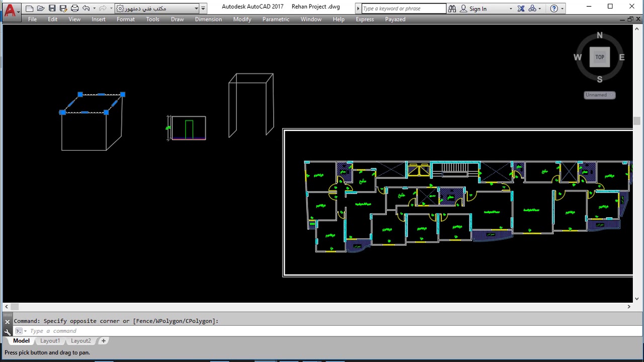Open the View menu
The image size is (644, 362).
pos(74,19)
